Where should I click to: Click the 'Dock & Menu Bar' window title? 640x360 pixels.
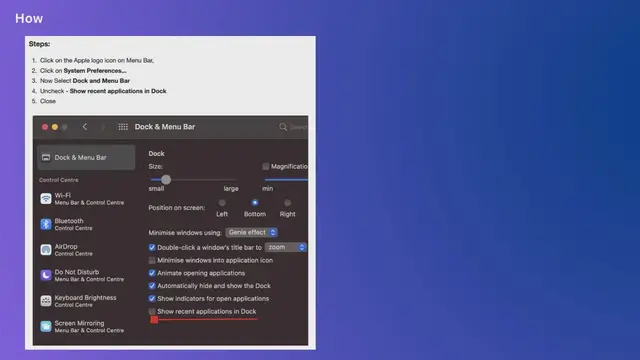(x=165, y=127)
